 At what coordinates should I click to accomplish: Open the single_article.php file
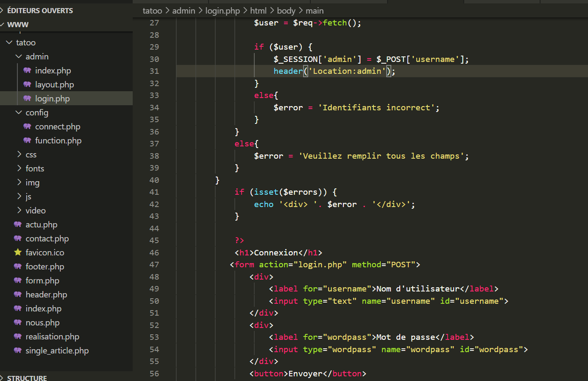point(57,350)
